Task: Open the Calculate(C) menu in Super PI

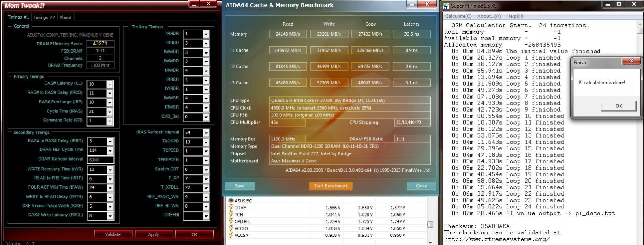Action: tap(458, 16)
